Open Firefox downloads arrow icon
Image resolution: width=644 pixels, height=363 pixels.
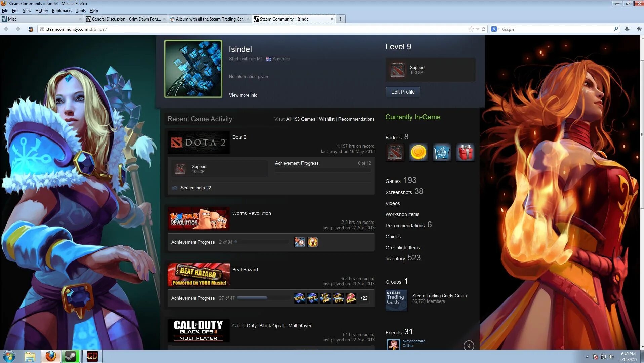627,29
